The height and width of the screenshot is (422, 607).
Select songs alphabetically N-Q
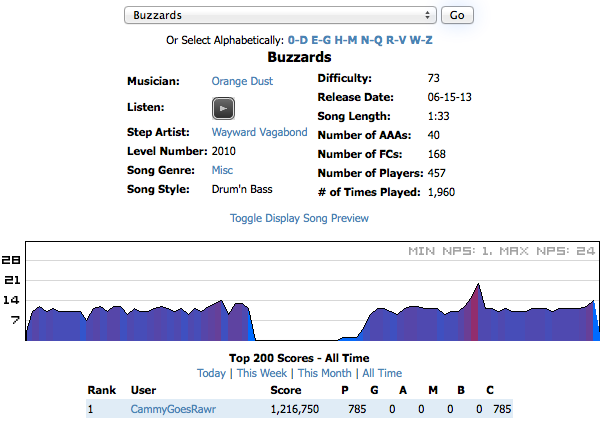[x=372, y=40]
